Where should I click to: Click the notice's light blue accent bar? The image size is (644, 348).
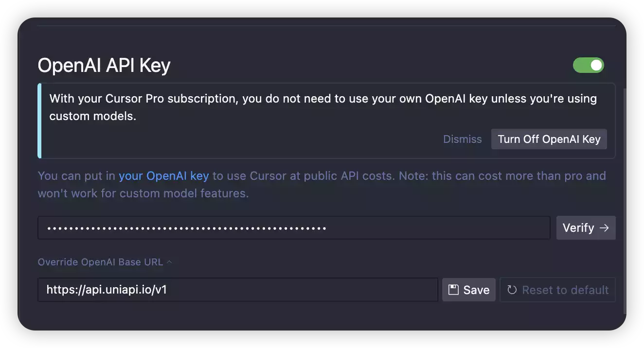(39, 121)
